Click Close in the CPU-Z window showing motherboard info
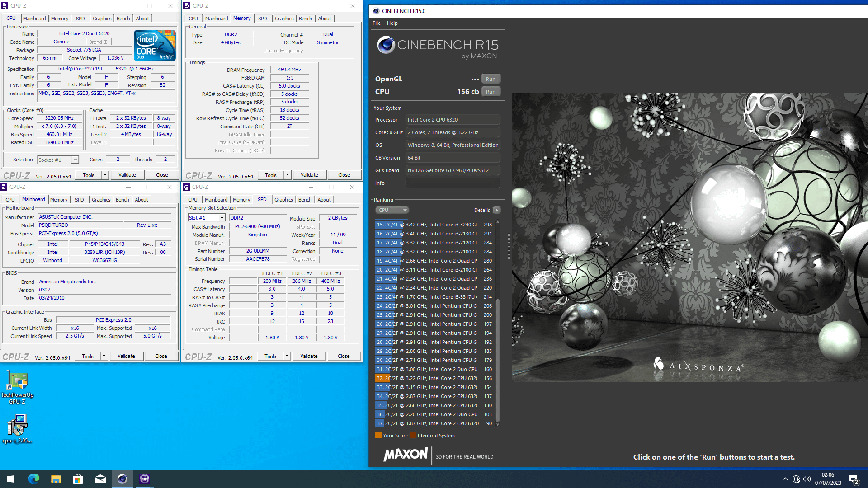This screenshot has width=868, height=488. click(x=161, y=356)
